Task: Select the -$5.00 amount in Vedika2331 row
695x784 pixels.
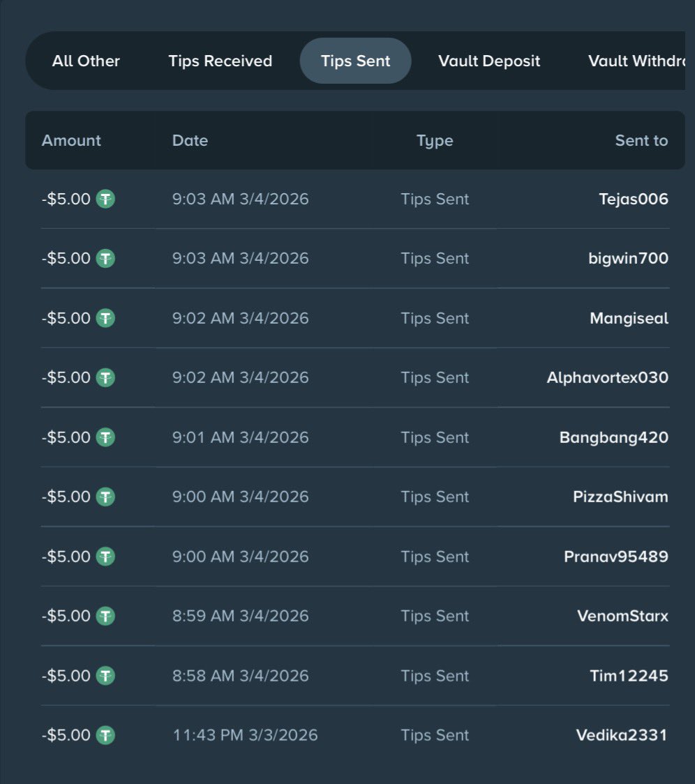Action: click(x=66, y=735)
